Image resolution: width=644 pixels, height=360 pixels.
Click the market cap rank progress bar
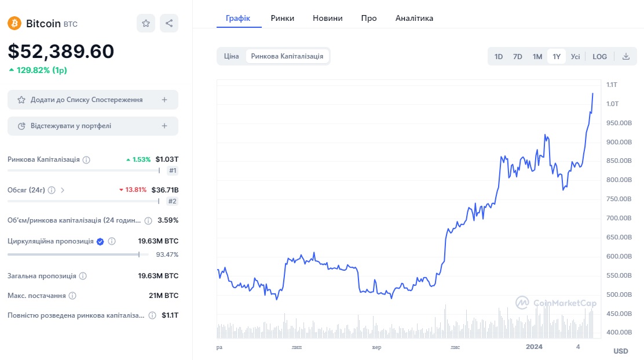84,170
